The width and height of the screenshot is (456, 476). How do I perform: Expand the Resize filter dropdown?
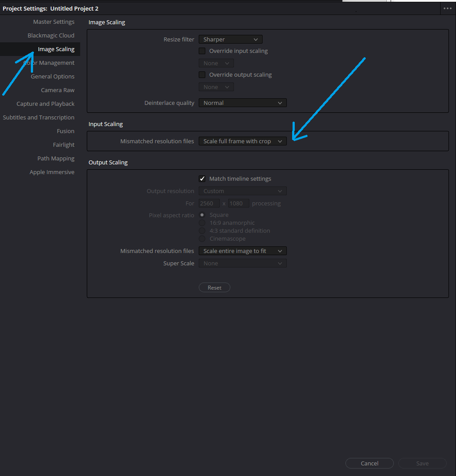tap(230, 40)
